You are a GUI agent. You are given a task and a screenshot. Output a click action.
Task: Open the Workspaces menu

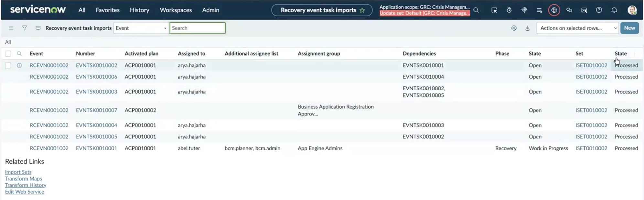coord(176,10)
